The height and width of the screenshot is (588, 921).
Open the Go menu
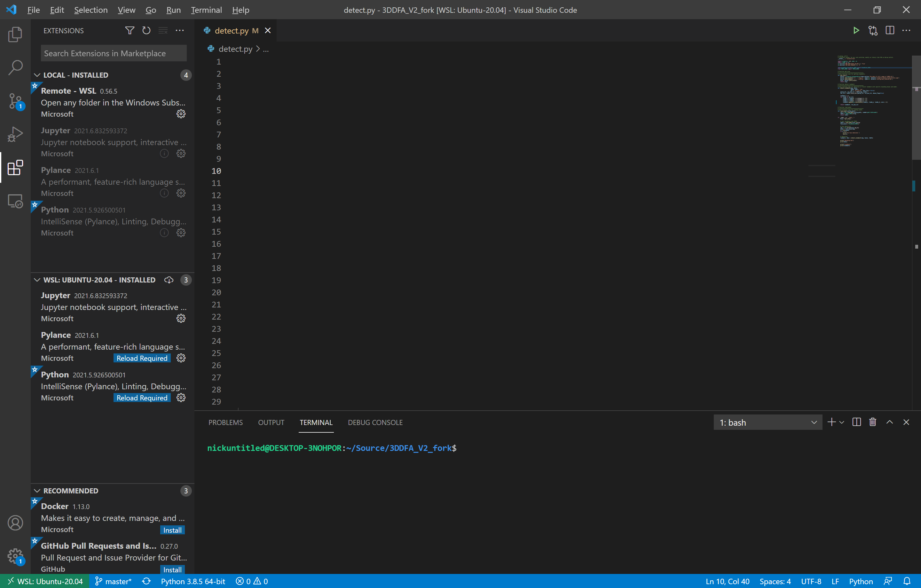pos(151,10)
